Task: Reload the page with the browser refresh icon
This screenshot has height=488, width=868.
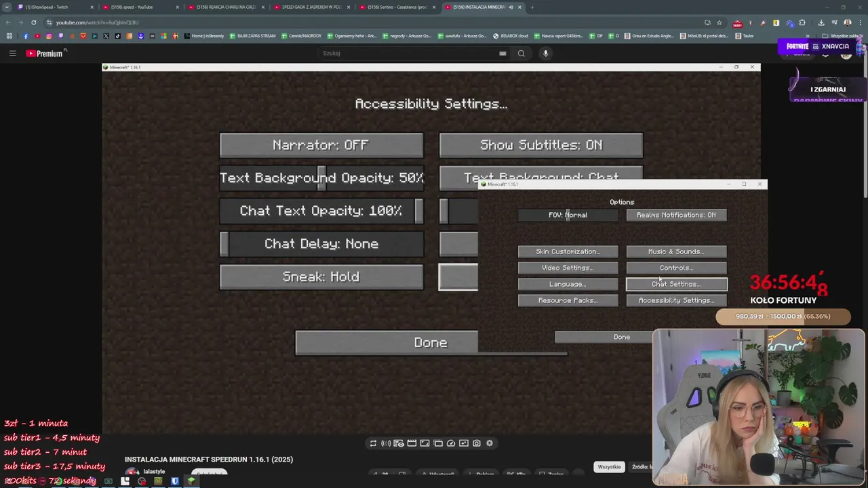Action: (33, 22)
